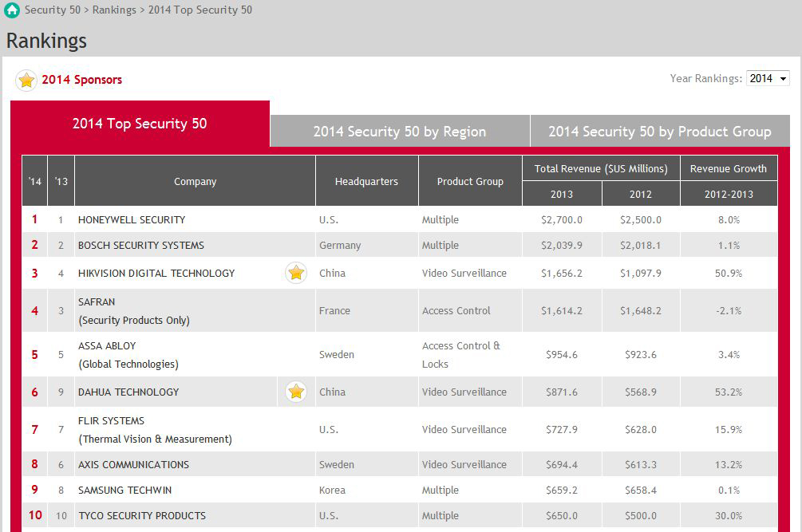Viewport: 802px width, 532px height.
Task: Click the Total Revenue column header
Action: tap(601, 168)
